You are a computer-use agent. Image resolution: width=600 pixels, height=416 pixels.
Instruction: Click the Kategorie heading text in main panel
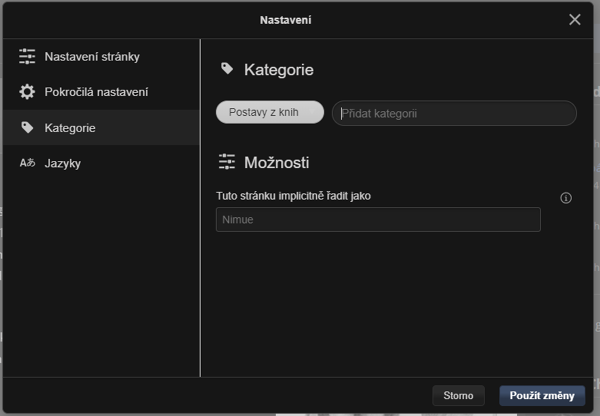(279, 70)
